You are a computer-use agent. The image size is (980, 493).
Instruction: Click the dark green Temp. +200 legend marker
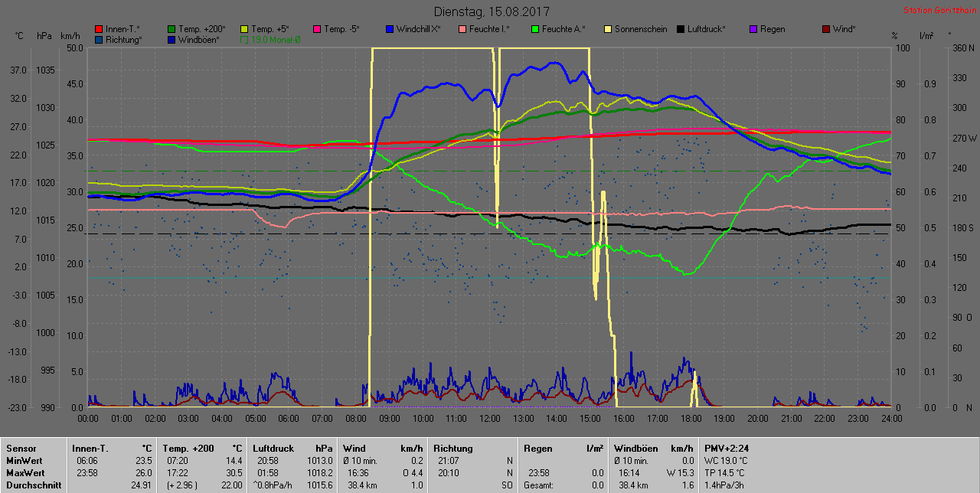click(171, 29)
